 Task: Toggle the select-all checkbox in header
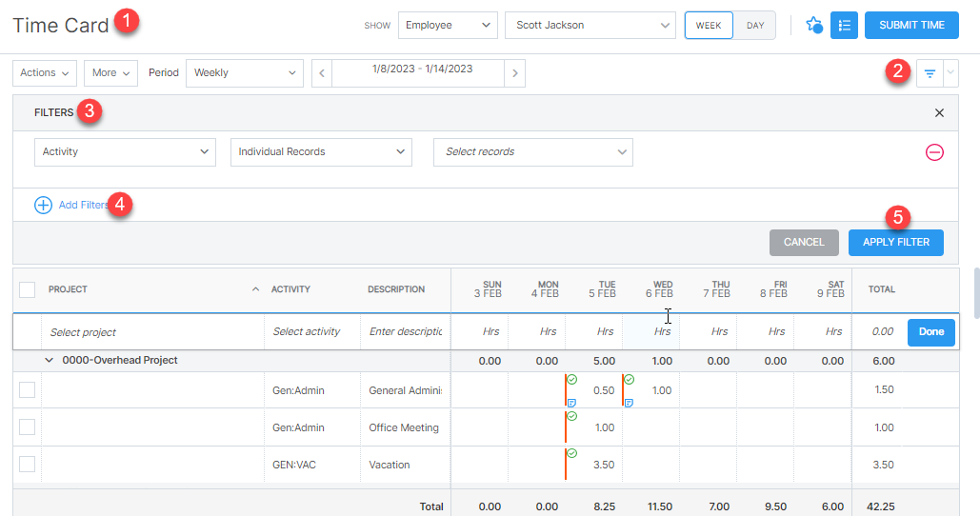point(27,289)
